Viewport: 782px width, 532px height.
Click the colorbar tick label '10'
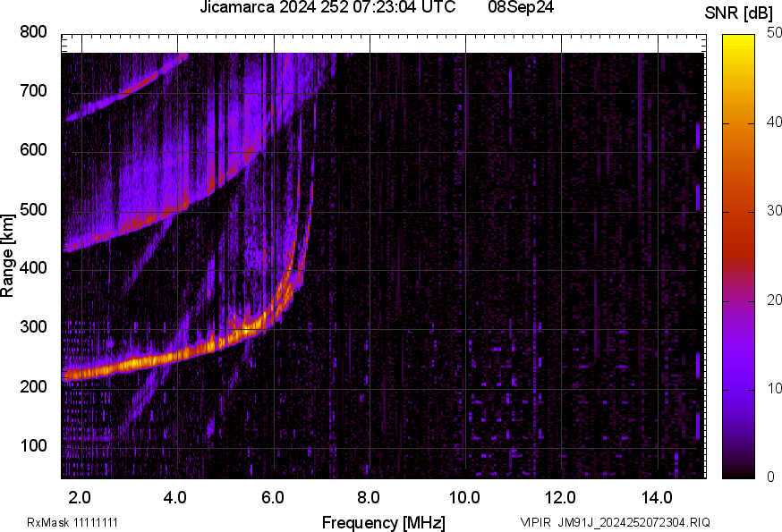774,388
